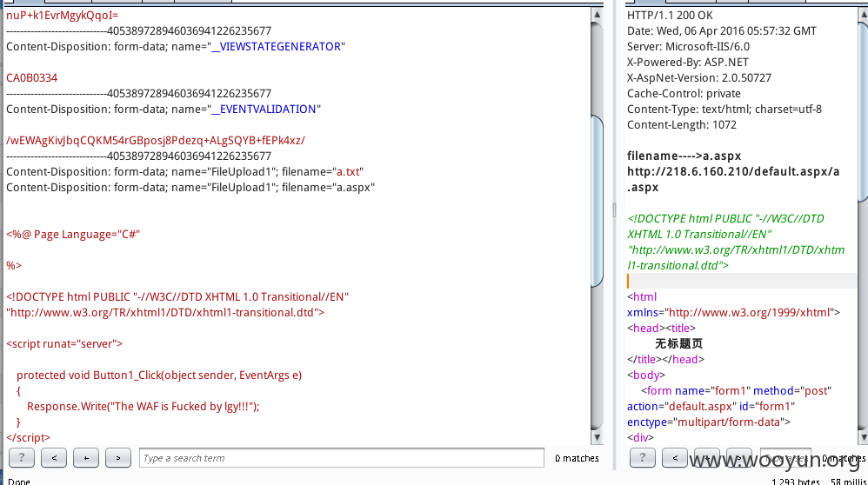Click the line with filename="a.txt"
This screenshot has height=485, width=868.
[x=185, y=171]
